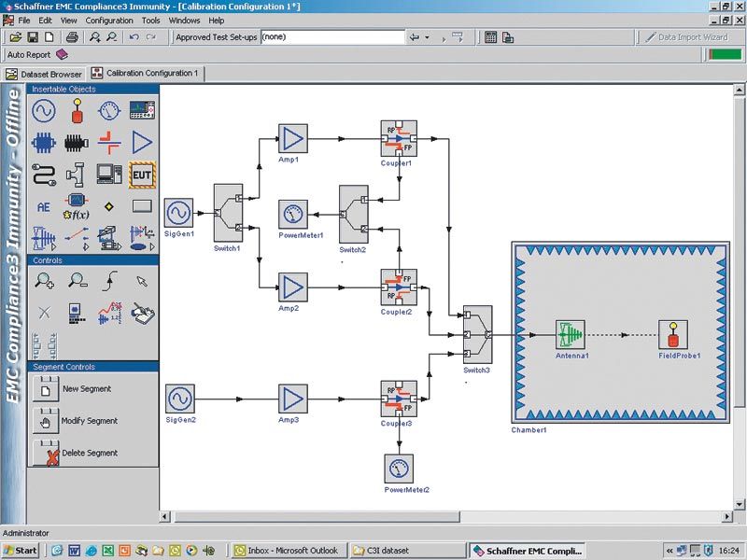Open the Configuration menu
Viewport: 747px width, 560px height.
click(109, 21)
